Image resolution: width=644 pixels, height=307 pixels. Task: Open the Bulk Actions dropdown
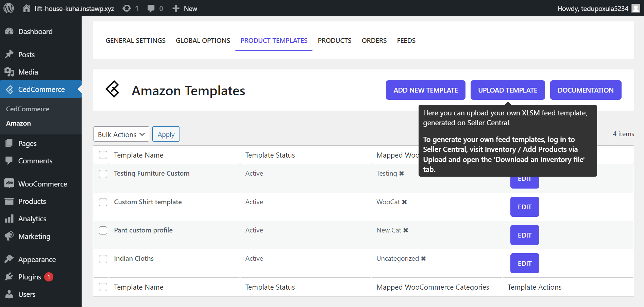pyautogui.click(x=121, y=134)
